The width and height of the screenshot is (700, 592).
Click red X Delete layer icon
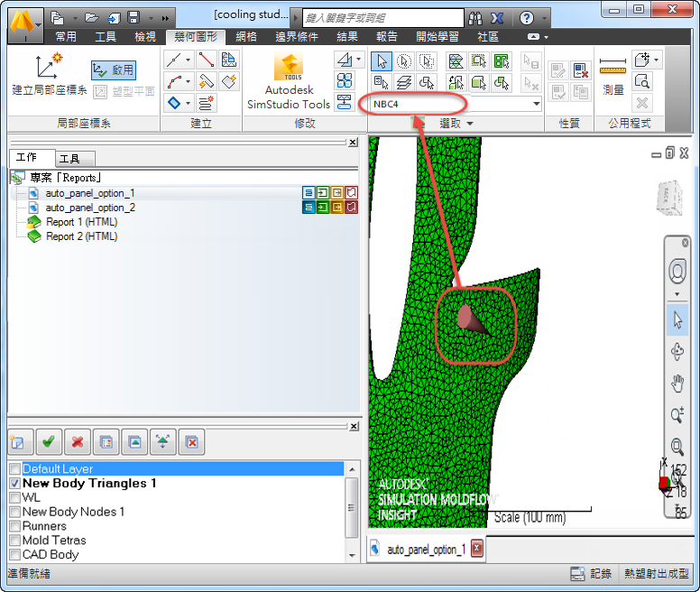(78, 442)
